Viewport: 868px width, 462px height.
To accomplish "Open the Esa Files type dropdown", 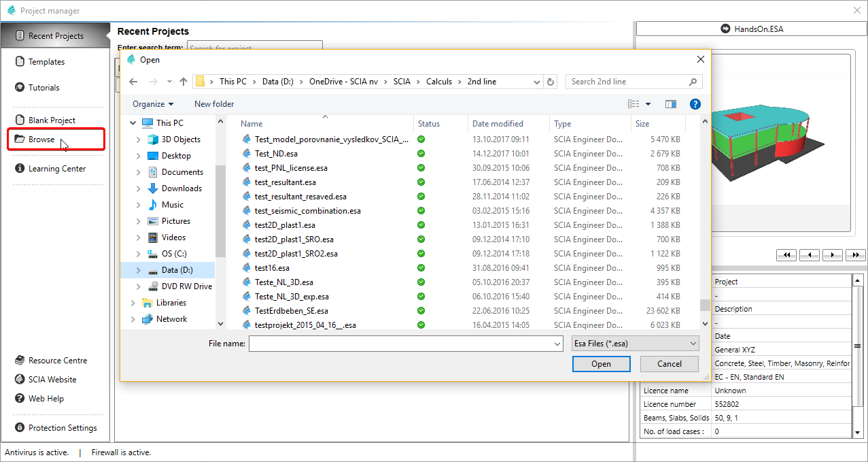I will click(x=635, y=344).
